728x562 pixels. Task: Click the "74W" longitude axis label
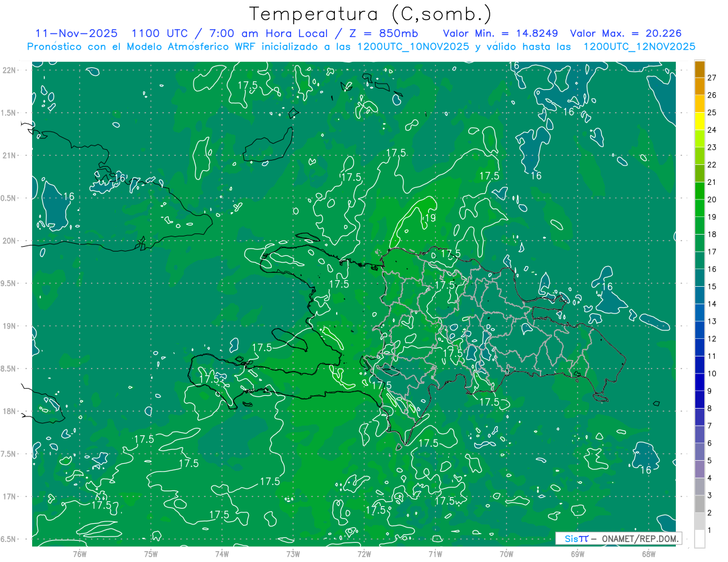click(221, 554)
